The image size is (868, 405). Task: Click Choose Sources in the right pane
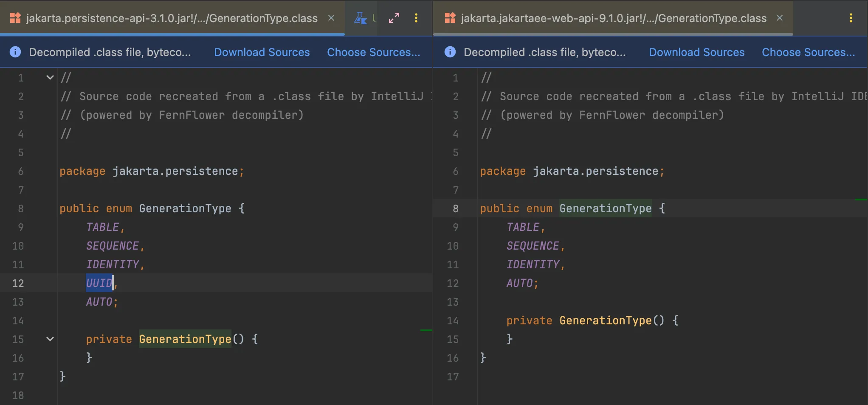point(808,52)
